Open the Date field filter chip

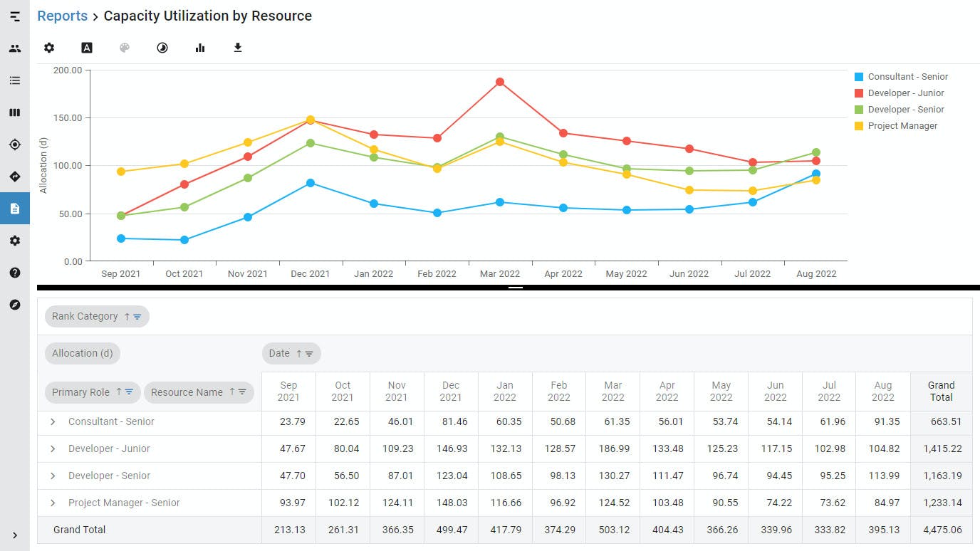(291, 353)
